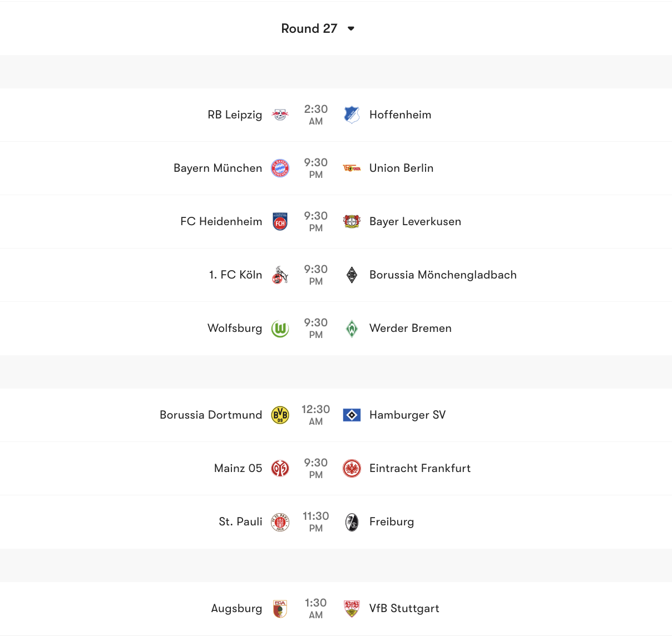
Task: Click the Borussia Dortmund BVB badge
Action: pyautogui.click(x=280, y=415)
